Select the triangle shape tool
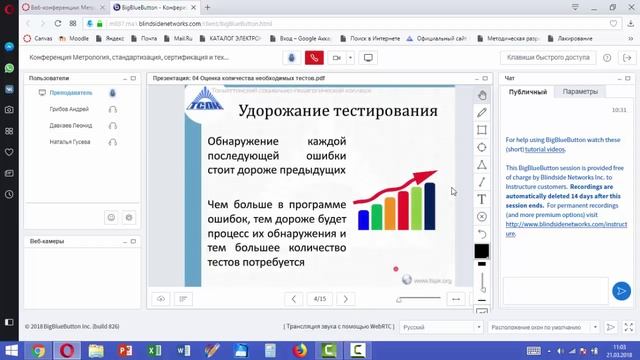Image resolution: width=640 pixels, height=360 pixels. tap(482, 164)
